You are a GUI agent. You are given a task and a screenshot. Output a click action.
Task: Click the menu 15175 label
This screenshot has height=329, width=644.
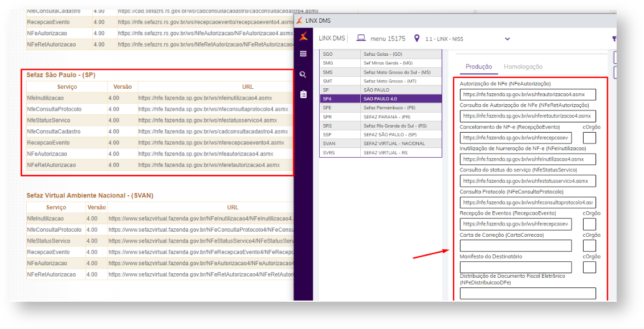pyautogui.click(x=388, y=39)
